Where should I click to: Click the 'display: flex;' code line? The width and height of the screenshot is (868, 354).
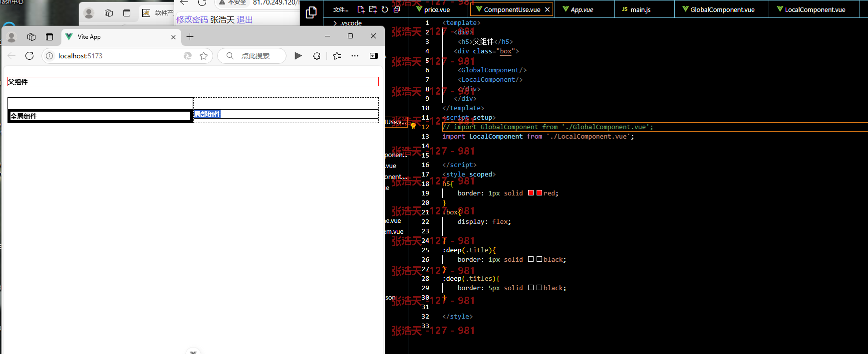tap(484, 222)
